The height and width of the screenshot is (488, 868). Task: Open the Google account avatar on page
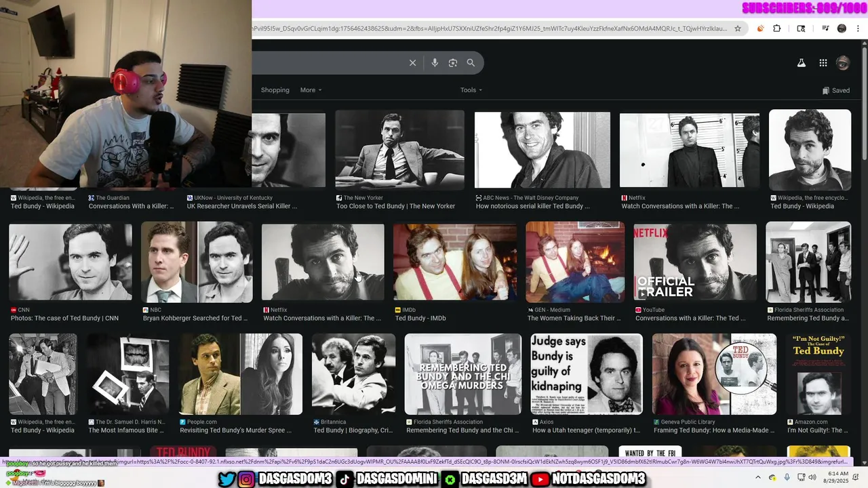843,63
